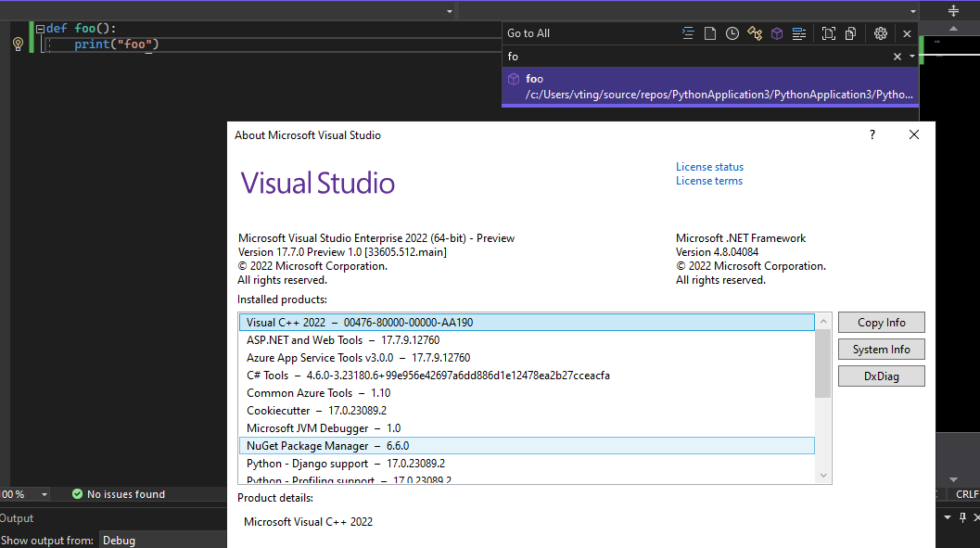Click the Copy Info button
The image size is (980, 548).
881,322
